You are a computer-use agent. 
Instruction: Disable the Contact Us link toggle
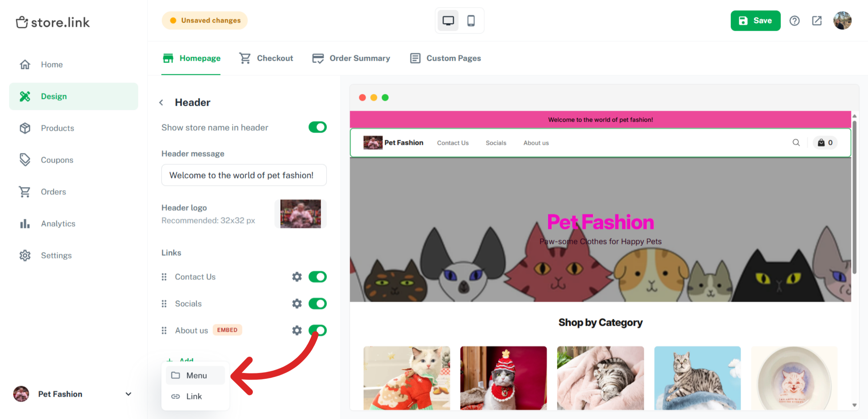coord(318,277)
